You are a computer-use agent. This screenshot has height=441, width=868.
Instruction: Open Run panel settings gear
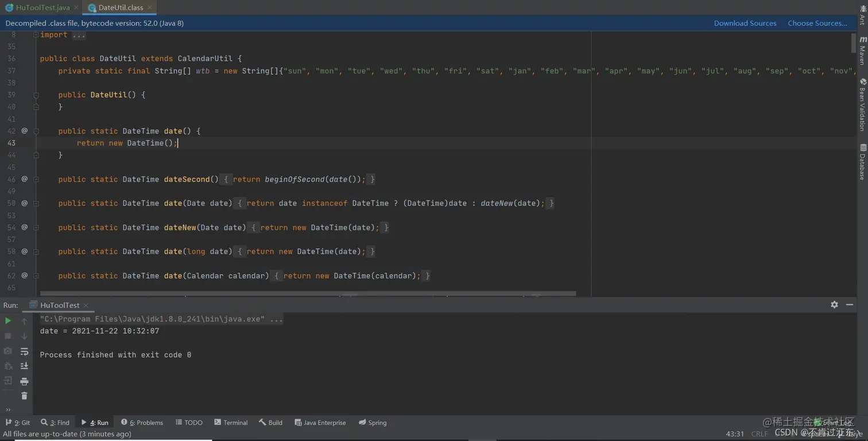pos(834,305)
